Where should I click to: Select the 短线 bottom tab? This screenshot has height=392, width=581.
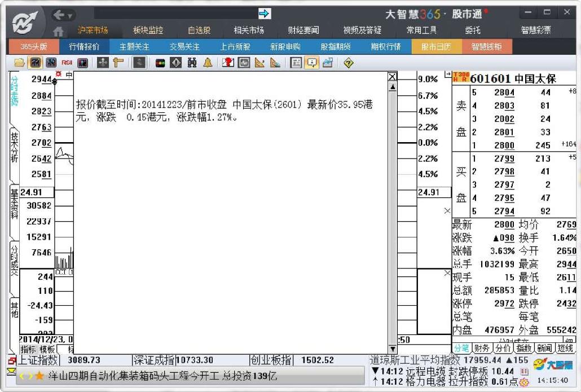point(565,348)
